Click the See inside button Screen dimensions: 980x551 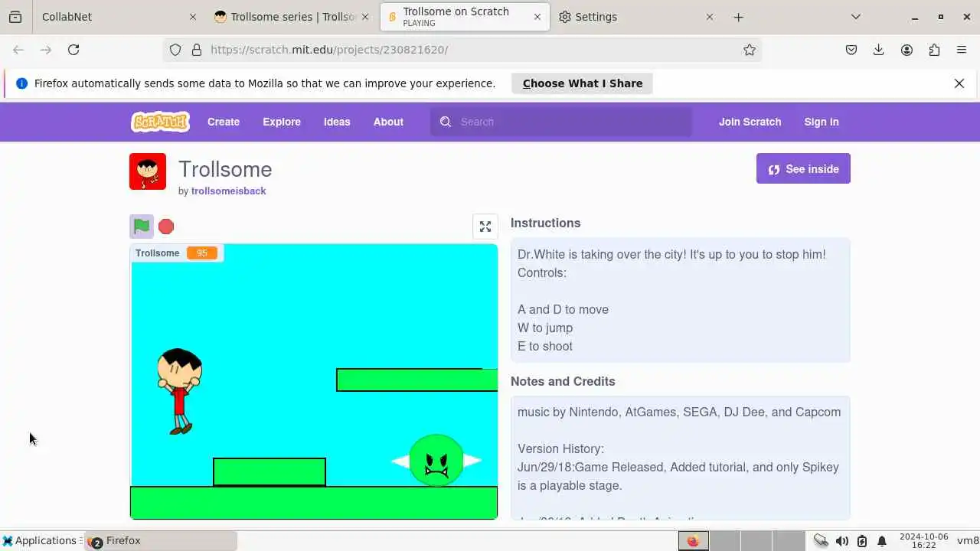tap(803, 169)
